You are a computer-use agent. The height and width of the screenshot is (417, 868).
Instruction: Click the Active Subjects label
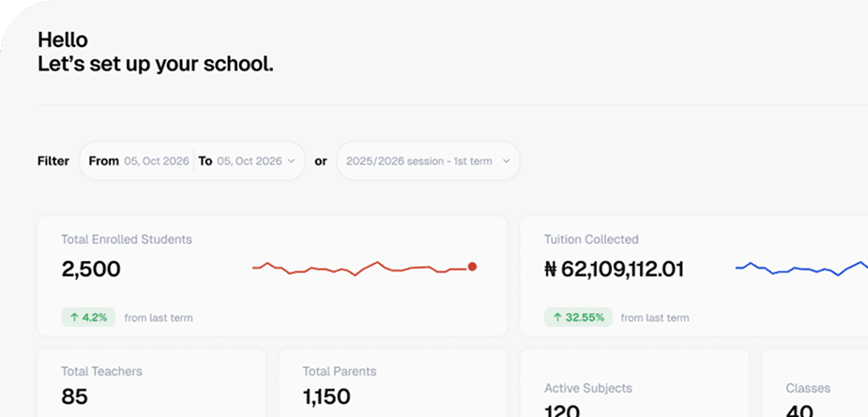coord(587,388)
